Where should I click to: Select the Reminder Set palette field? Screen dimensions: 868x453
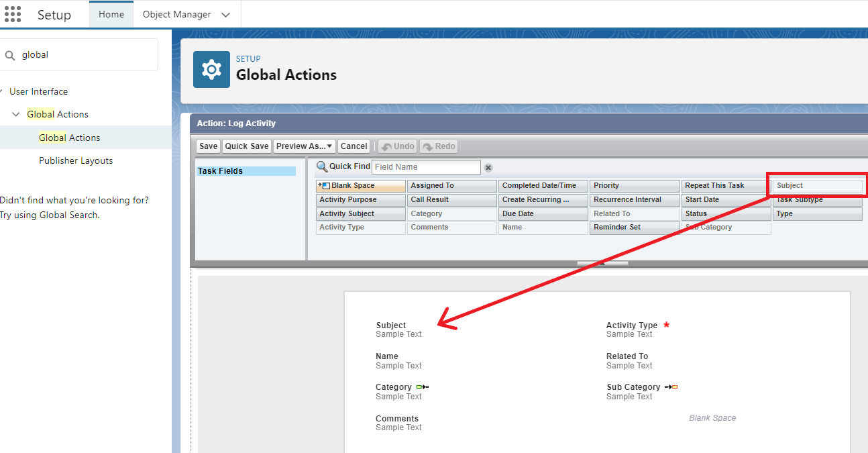pyautogui.click(x=635, y=228)
